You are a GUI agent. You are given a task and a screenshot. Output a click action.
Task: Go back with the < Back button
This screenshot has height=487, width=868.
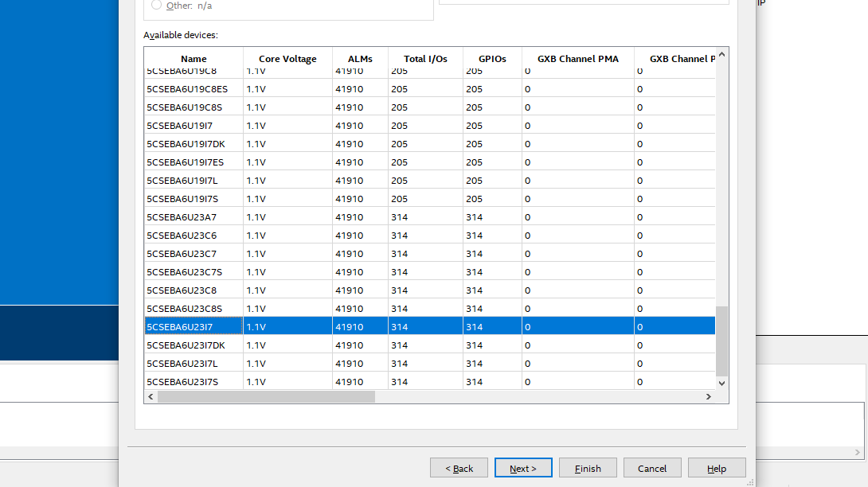point(459,468)
